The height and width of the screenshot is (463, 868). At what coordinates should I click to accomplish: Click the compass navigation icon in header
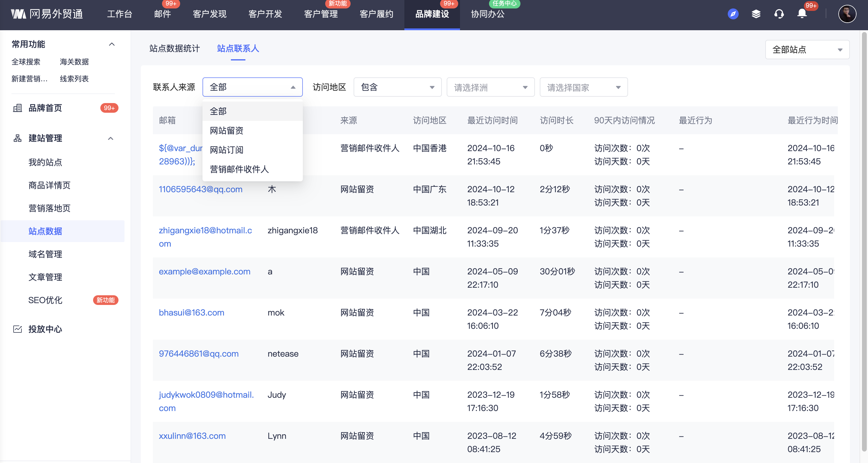tap(733, 14)
